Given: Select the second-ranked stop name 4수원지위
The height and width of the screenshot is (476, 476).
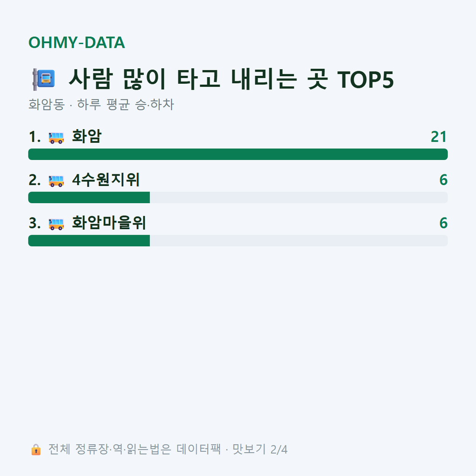Looking at the screenshot, I should click(106, 179).
